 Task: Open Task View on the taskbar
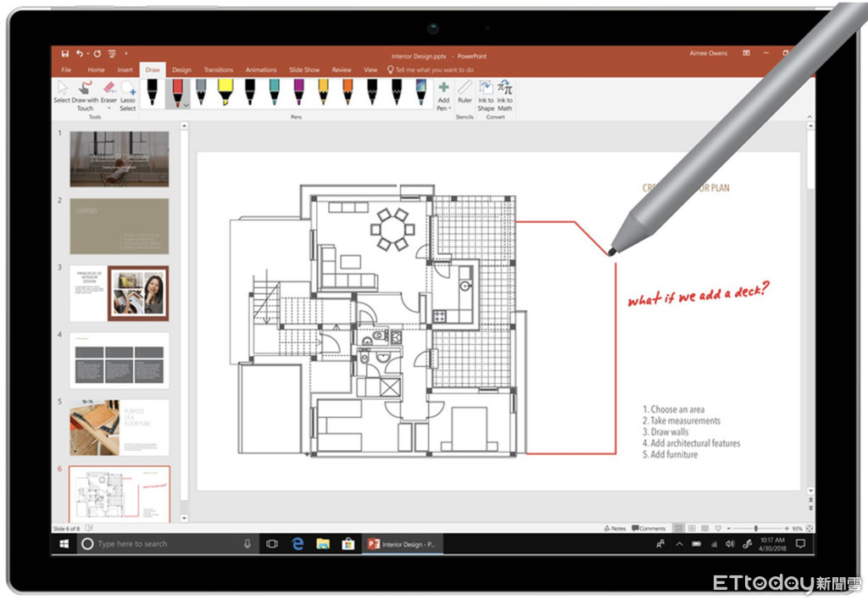pyautogui.click(x=272, y=543)
